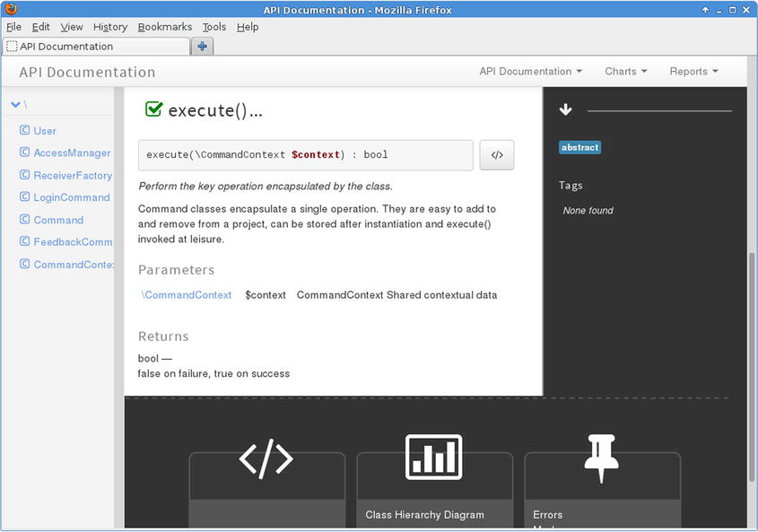Click the pushpin icon above Errors

[601, 458]
